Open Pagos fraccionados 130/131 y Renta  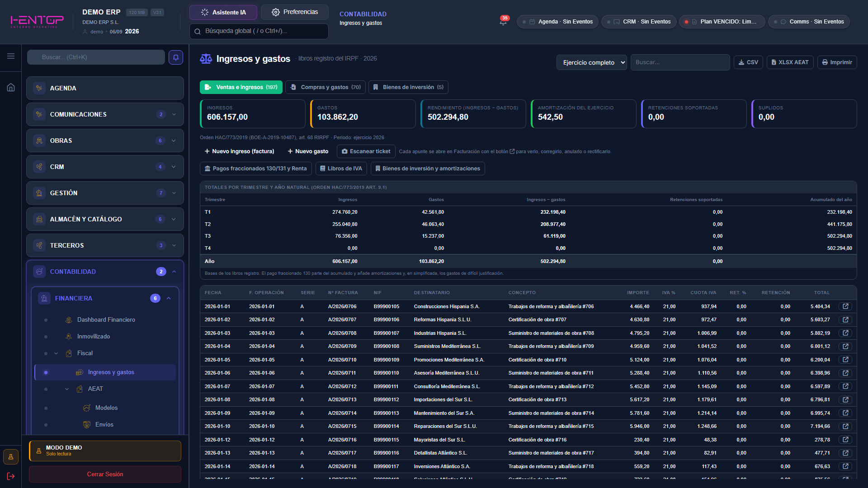255,169
